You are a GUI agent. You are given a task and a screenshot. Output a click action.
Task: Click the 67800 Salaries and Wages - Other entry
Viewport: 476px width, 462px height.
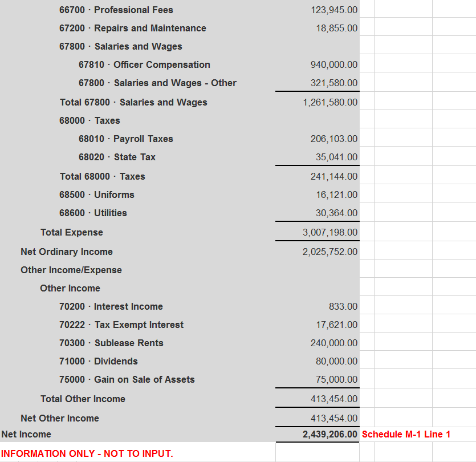tap(157, 83)
